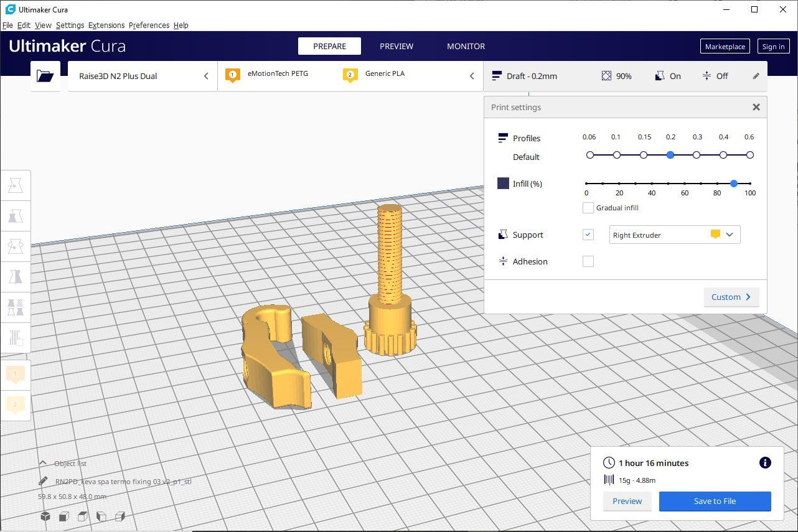
Task: Click the print info icon beside time estimate
Action: (765, 462)
